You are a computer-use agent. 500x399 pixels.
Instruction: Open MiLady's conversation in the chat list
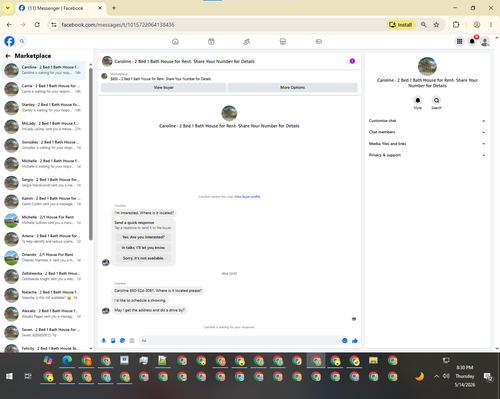pyautogui.click(x=44, y=126)
